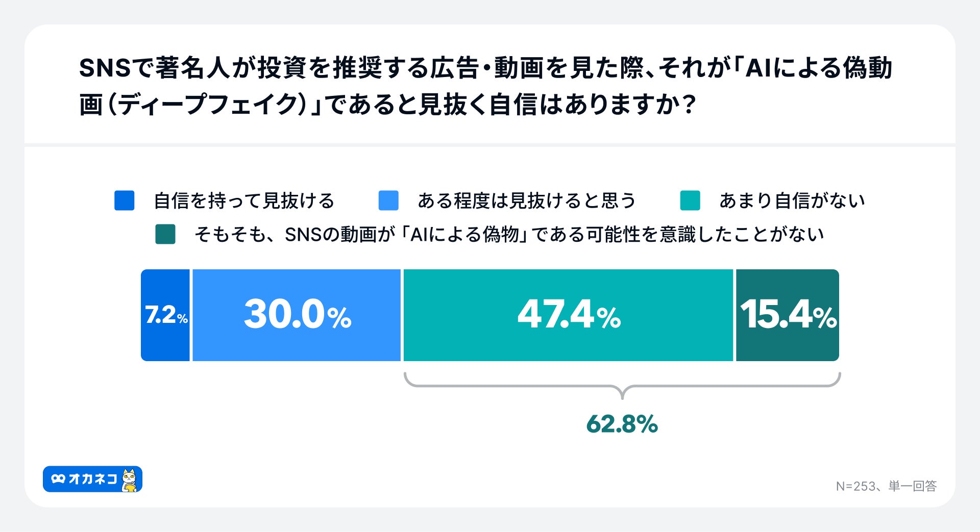Select the legend label あまり自信がない
The width and height of the screenshot is (980, 532).
792,201
